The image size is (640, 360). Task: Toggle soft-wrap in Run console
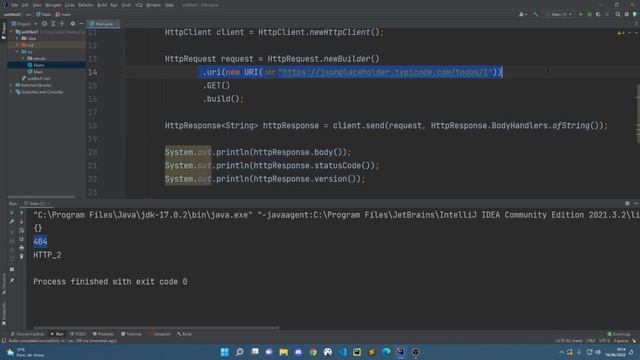click(22, 231)
